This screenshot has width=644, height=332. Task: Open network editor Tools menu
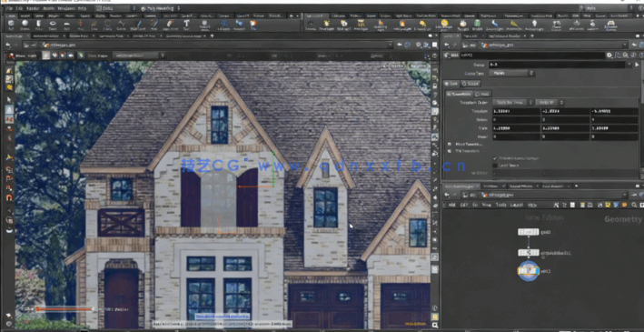(500, 205)
